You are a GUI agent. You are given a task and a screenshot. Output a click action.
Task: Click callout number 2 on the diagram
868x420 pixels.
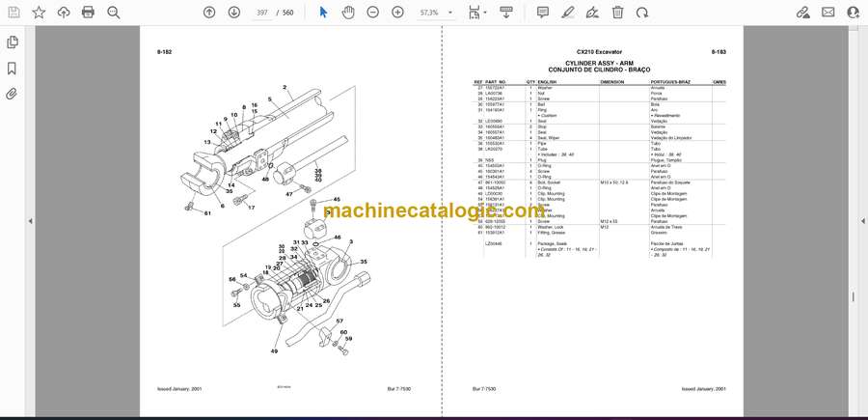click(x=285, y=87)
